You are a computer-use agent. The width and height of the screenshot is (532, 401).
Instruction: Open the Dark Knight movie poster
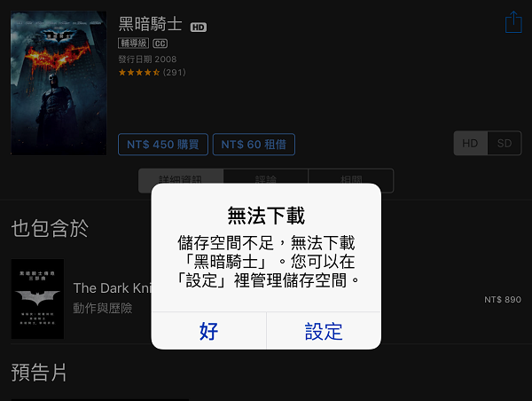(x=59, y=83)
